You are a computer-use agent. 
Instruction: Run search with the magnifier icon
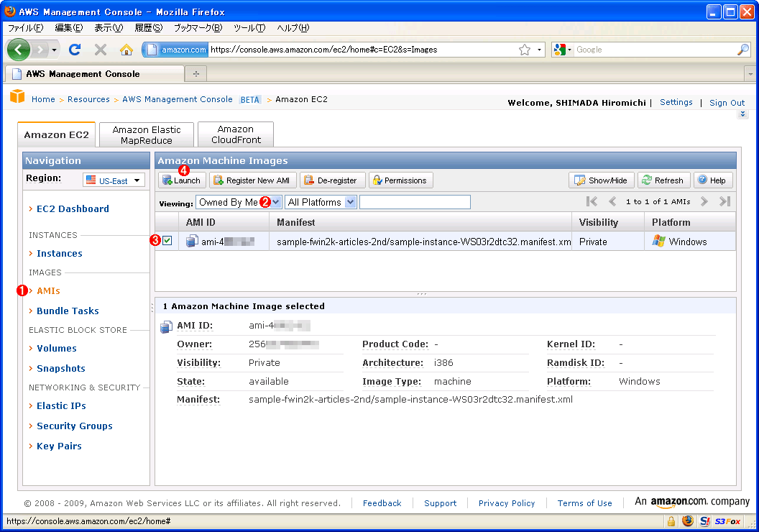click(743, 50)
